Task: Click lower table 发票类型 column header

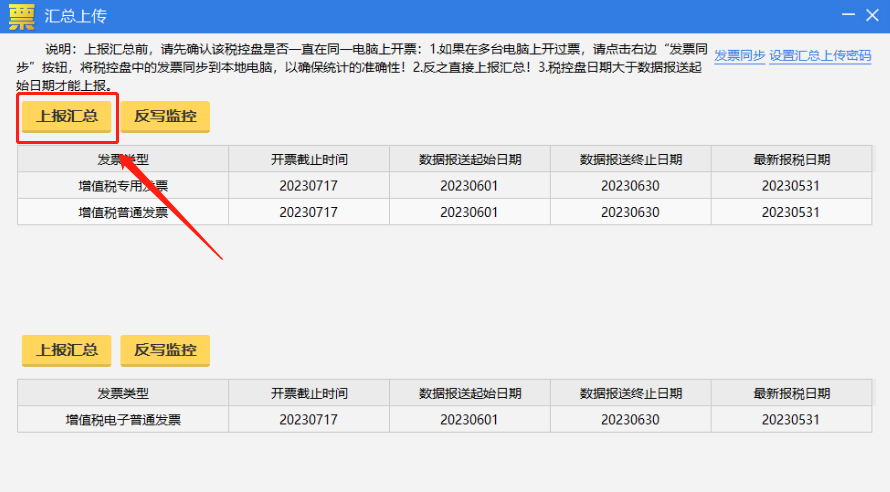Action: (123, 393)
